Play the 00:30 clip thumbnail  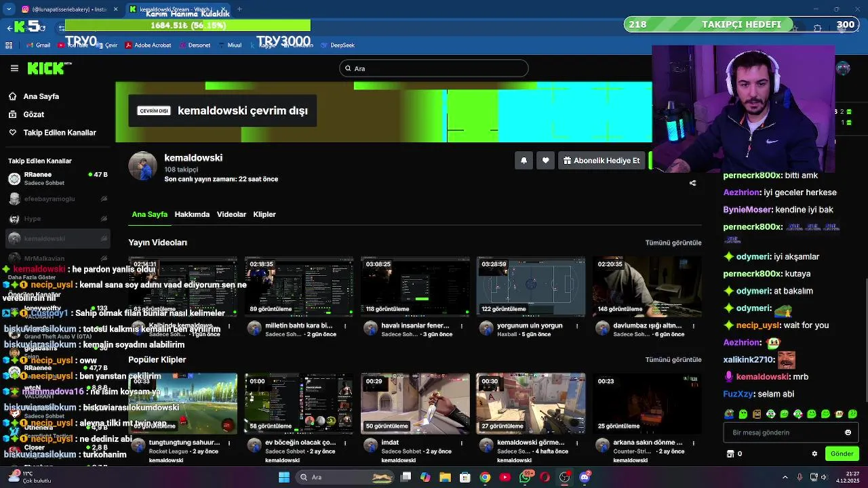[x=531, y=403]
